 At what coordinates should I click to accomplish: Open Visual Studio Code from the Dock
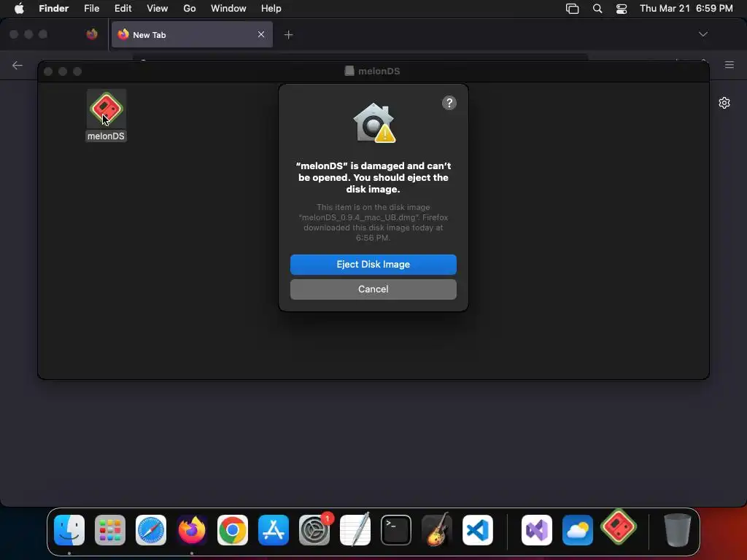477,530
